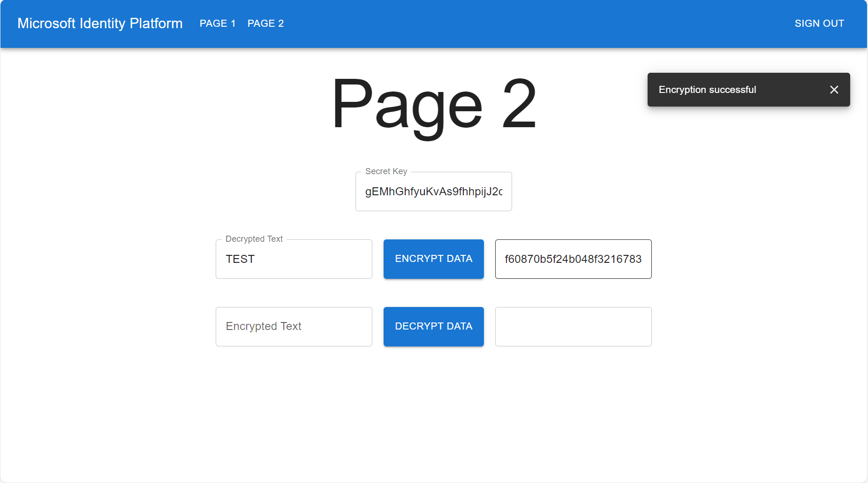Click the Encrypt Data button
Viewport: 868px width, 483px height.
point(434,259)
